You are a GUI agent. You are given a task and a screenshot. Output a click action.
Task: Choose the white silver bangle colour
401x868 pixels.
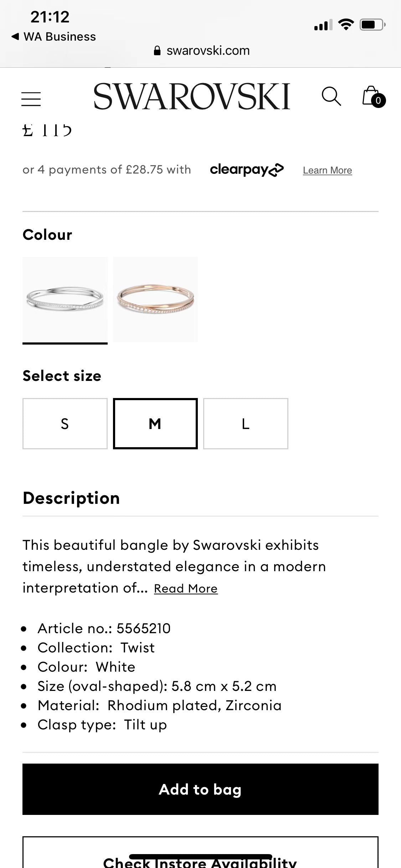pyautogui.click(x=65, y=299)
